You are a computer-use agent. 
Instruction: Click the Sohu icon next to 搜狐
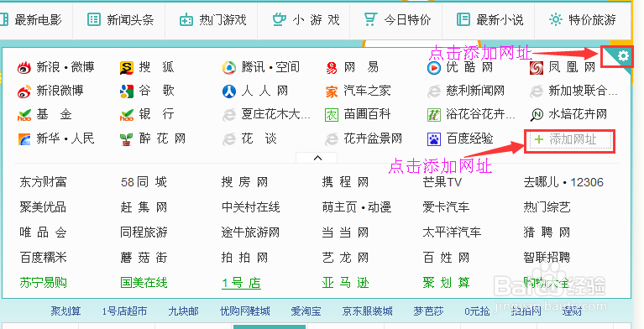(x=127, y=68)
